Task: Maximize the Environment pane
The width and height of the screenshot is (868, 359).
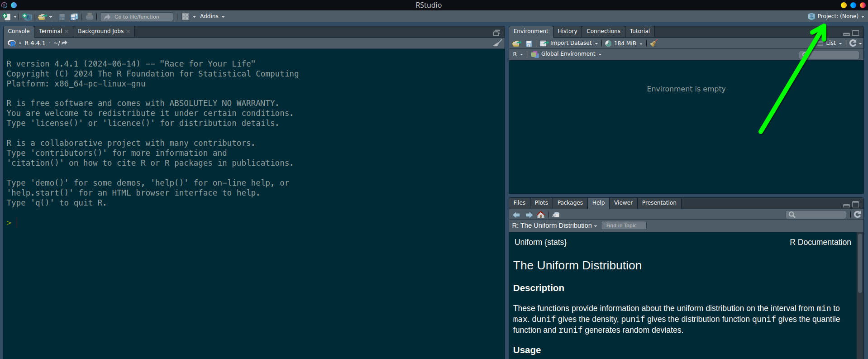Action: click(x=855, y=33)
